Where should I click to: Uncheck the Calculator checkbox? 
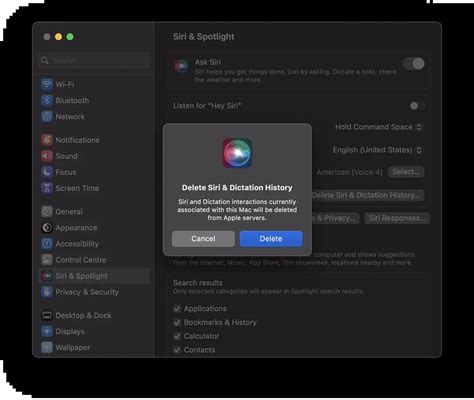177,336
